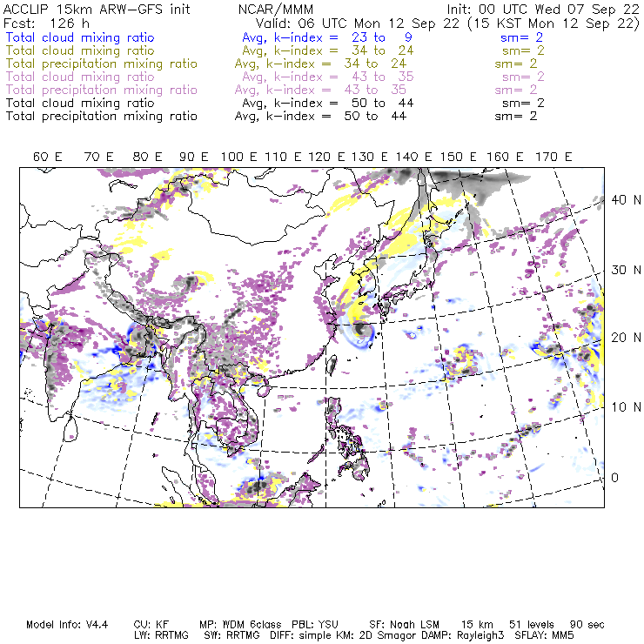Click the '30 N' latitude label
This screenshot has height=644, width=644.
click(626, 270)
